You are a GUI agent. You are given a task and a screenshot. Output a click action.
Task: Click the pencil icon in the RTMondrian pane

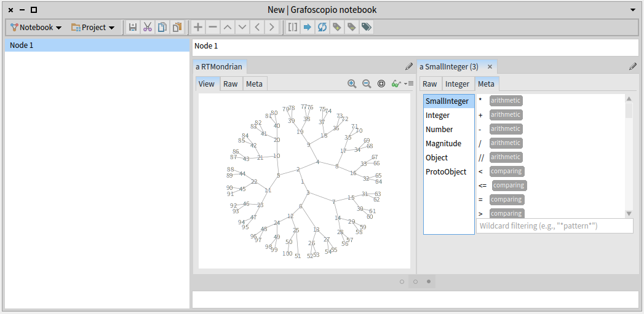(408, 66)
